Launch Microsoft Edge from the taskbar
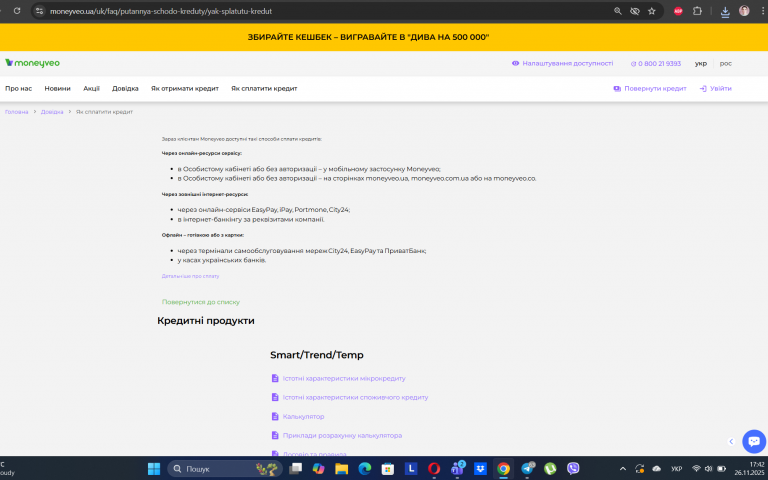 point(364,469)
